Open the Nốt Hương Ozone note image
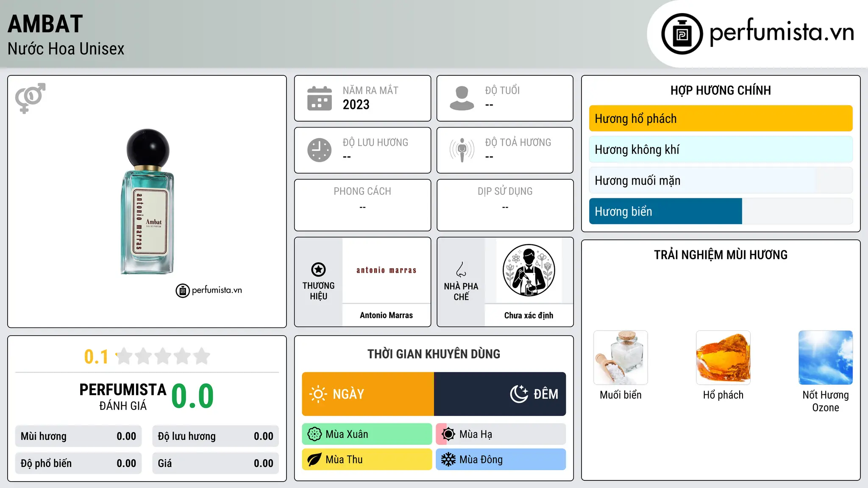Screen dimensions: 868x488 tap(826, 358)
